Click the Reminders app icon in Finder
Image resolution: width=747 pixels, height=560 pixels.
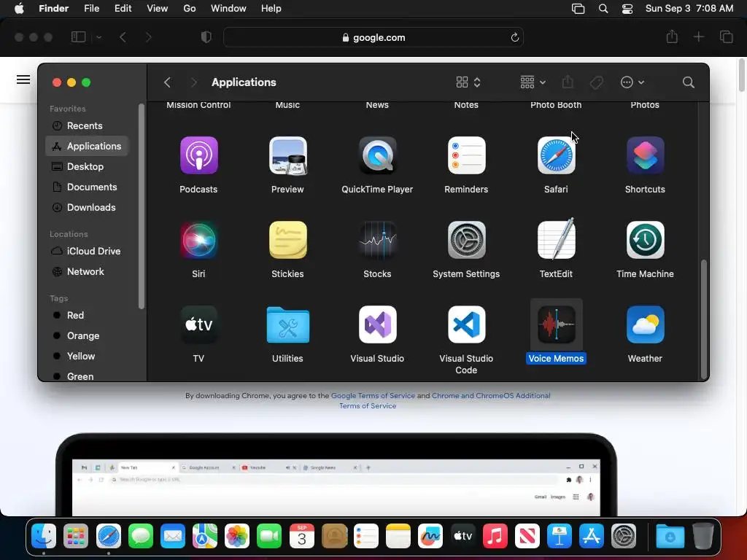466,155
